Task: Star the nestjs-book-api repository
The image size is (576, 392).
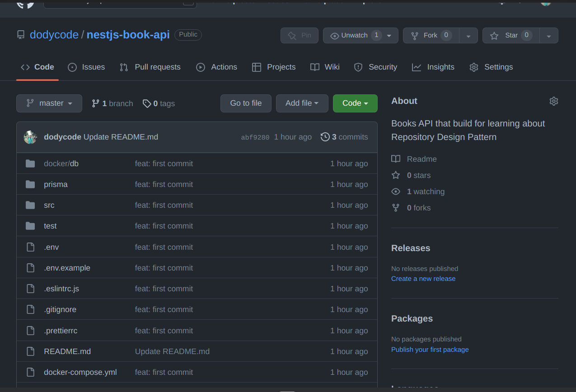Action: (x=510, y=35)
